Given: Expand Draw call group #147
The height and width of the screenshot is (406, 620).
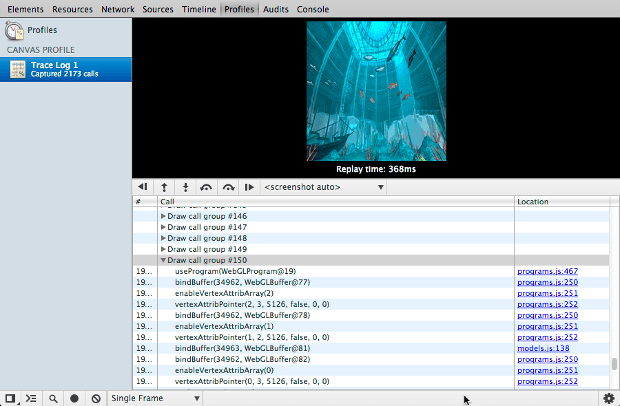Looking at the screenshot, I should pos(164,227).
